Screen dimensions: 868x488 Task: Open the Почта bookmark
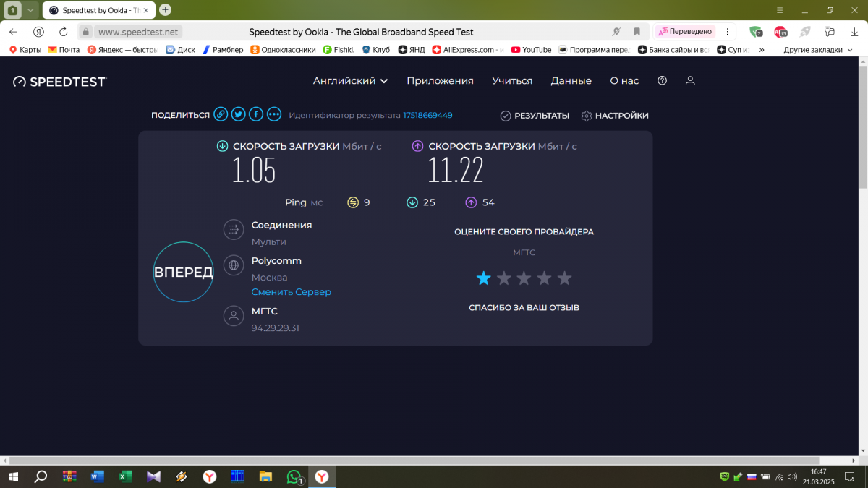coord(64,50)
